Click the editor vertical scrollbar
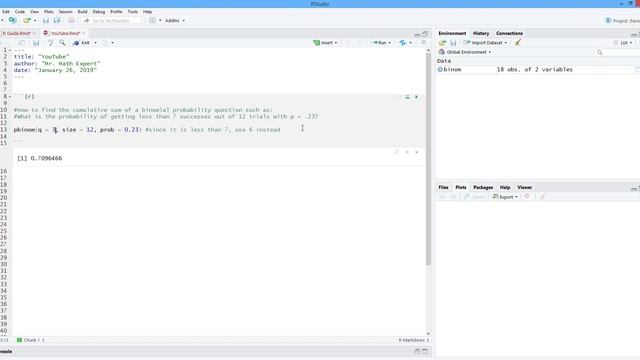Screen dimensions: 640x360 (x=428, y=159)
